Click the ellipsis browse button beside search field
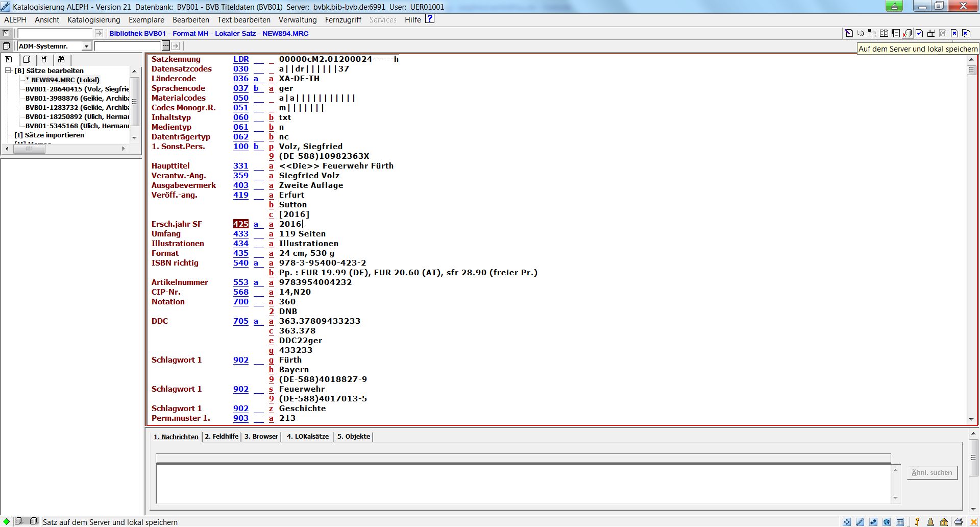This screenshot has width=980, height=527. (166, 46)
